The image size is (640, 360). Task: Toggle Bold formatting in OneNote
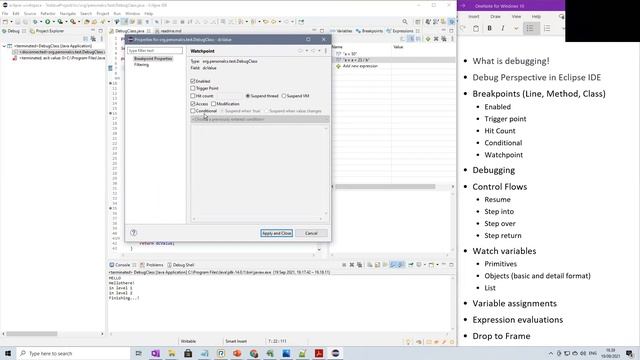pos(489,28)
